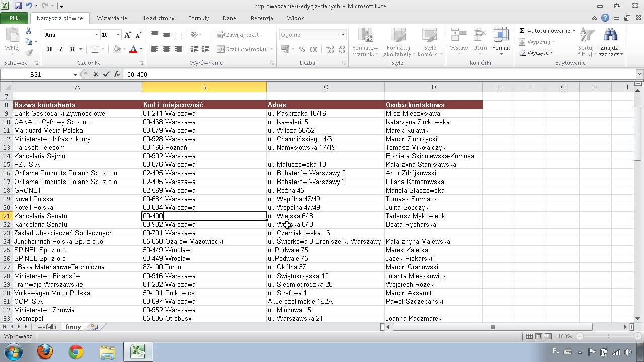Toggle Underline formatting
Viewport: 644px width, 362px height.
tap(72, 49)
